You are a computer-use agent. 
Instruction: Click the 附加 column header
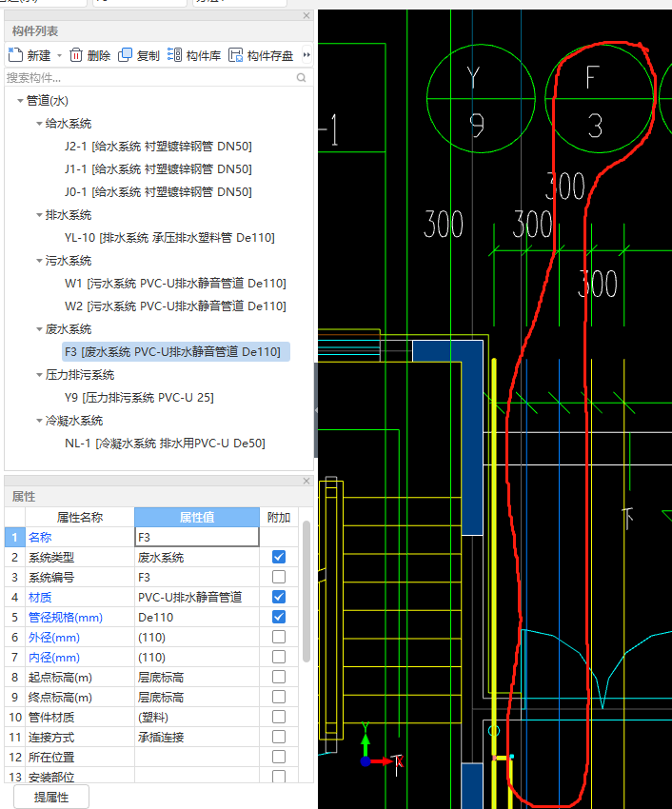(x=279, y=517)
